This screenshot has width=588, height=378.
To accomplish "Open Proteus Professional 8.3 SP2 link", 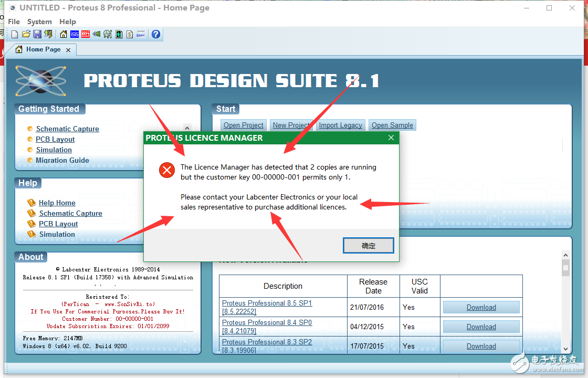I will 267,345.
